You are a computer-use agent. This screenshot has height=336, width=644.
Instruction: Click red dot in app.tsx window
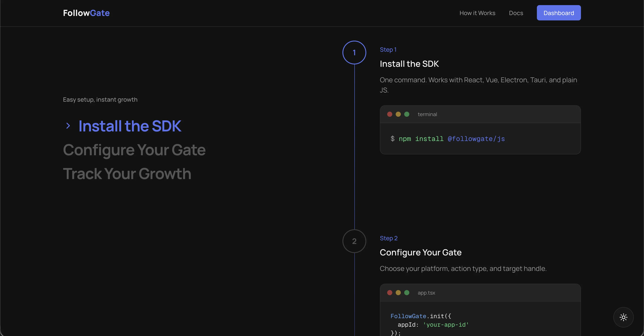390,293
